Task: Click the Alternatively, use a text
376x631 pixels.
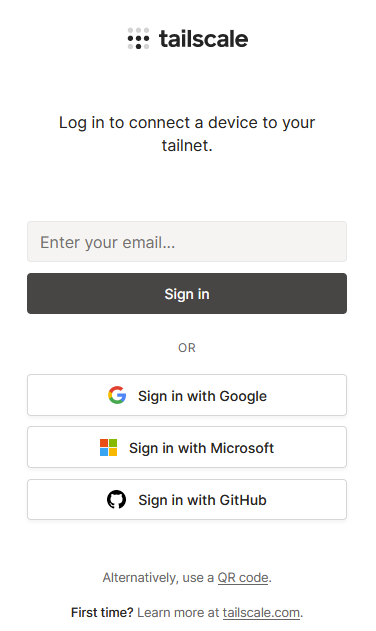Action: coord(158,578)
